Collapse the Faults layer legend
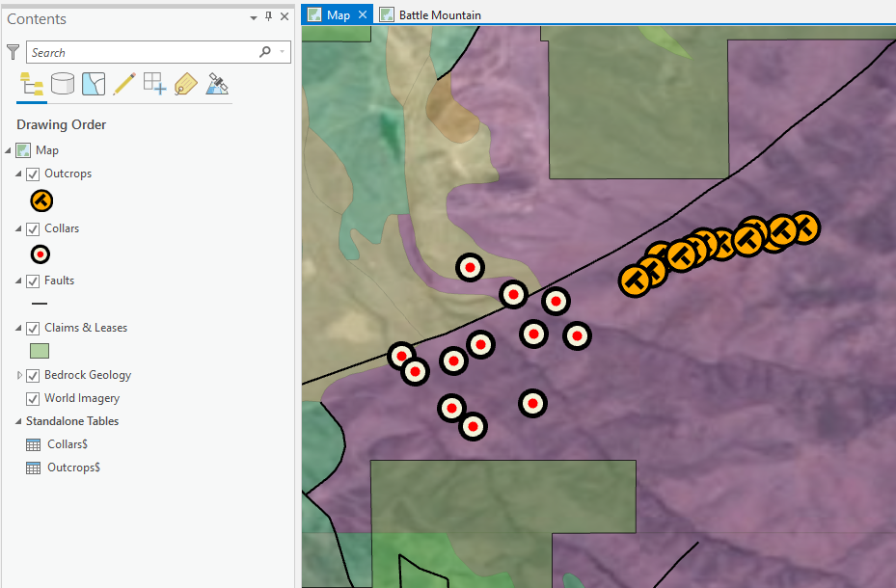This screenshot has width=896, height=588. (x=18, y=281)
